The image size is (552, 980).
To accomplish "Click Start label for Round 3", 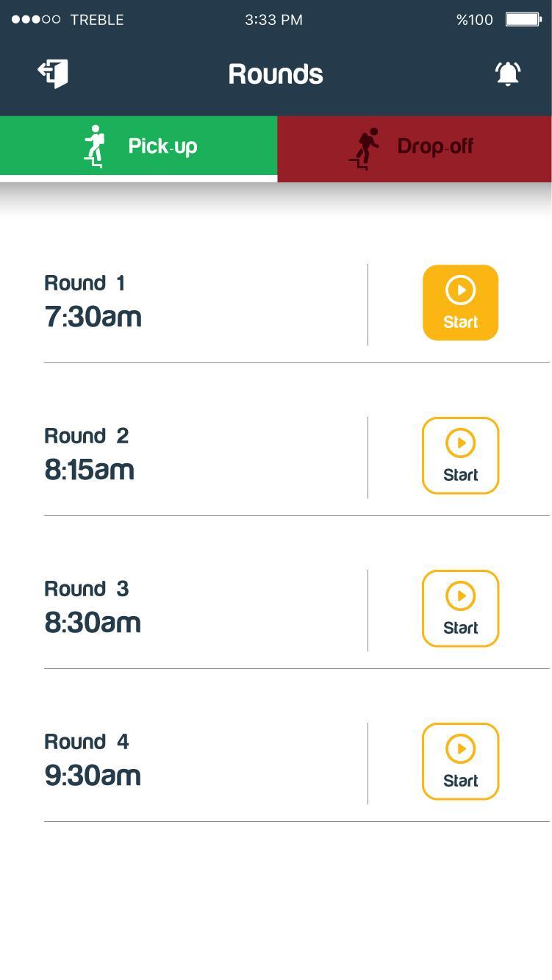I will click(461, 628).
